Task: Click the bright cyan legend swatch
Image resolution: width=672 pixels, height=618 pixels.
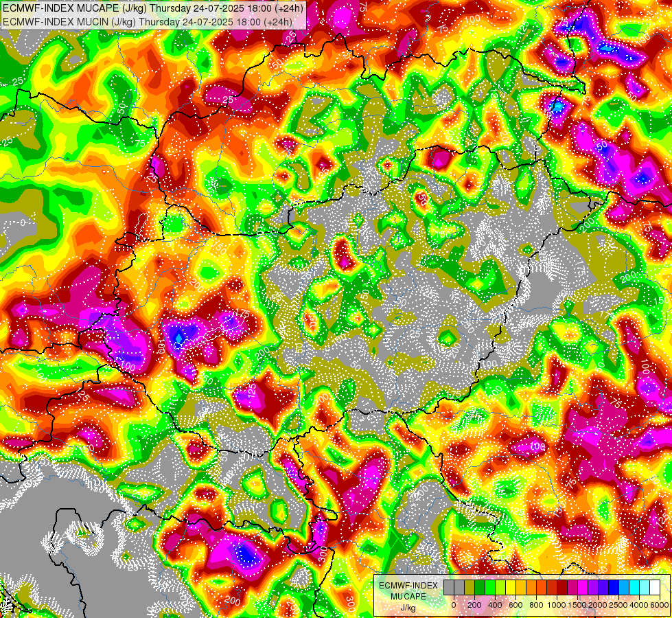Action: [x=634, y=587]
